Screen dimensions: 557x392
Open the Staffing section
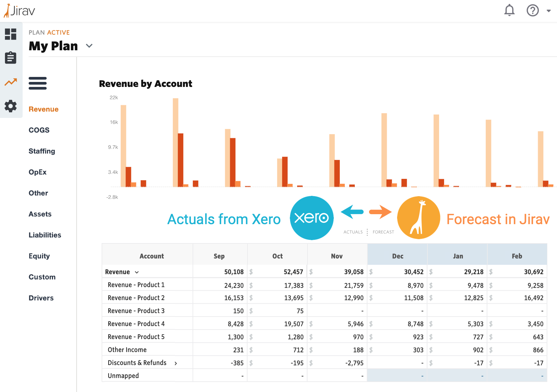pos(42,151)
